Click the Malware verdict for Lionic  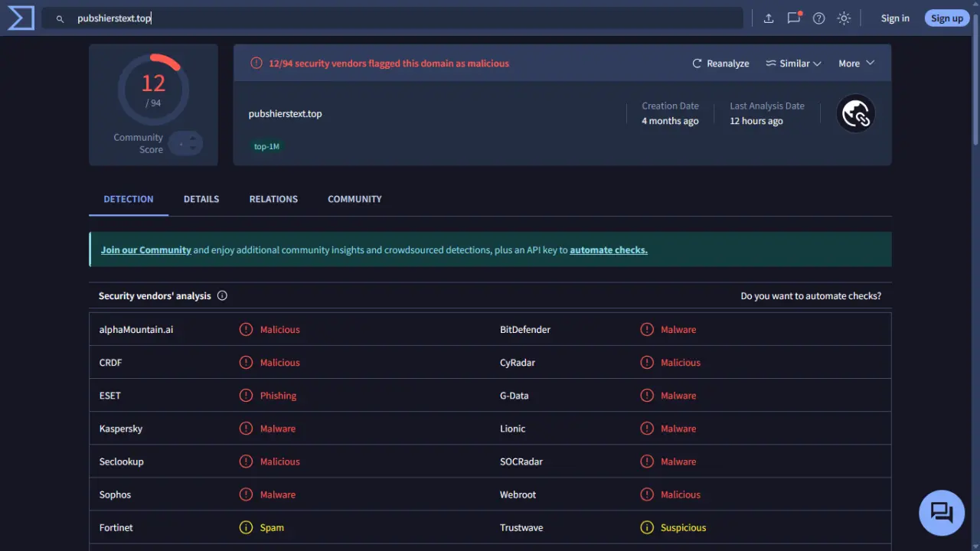(678, 428)
